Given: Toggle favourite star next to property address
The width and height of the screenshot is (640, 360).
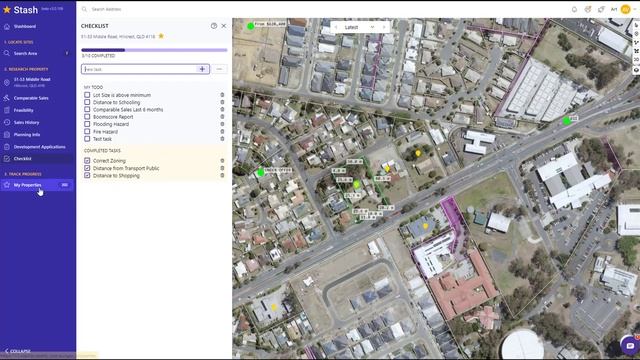Looking at the screenshot, I should tap(161, 36).
